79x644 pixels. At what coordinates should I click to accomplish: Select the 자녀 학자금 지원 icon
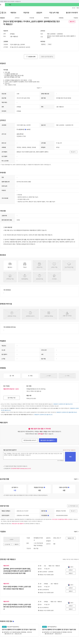69,265
